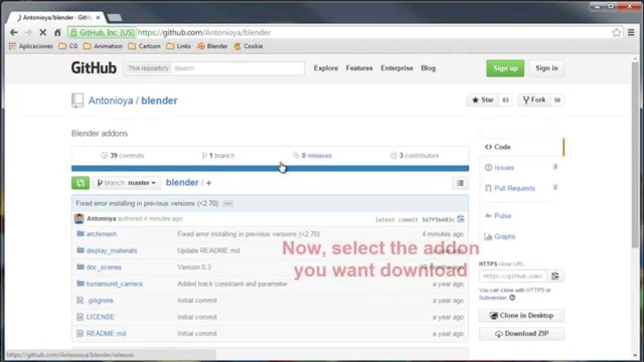This screenshot has width=644, height=362.
Task: Open the Explore menu item
Action: coord(326,68)
